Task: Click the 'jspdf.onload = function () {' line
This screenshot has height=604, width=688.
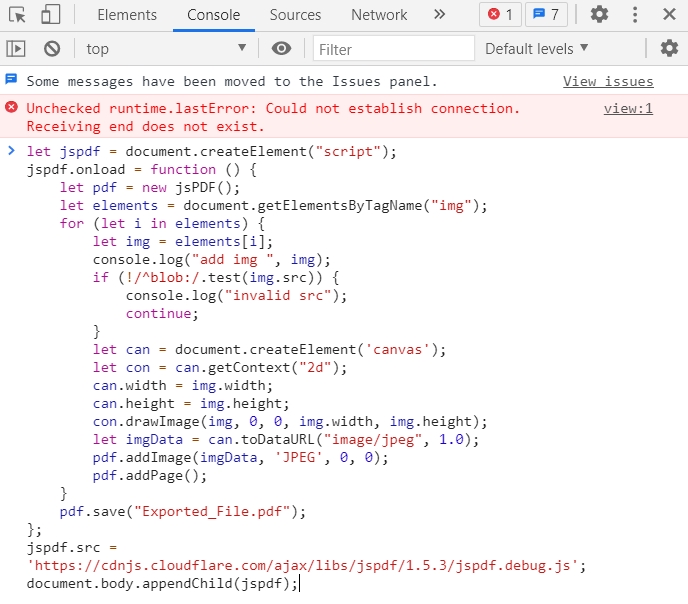Action: point(142,170)
